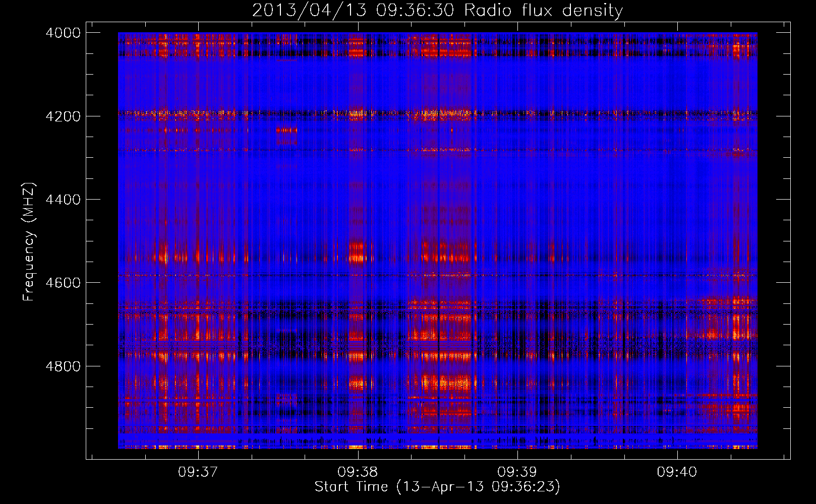Click the 4000 frequency tick label
The height and width of the screenshot is (504, 816).
click(x=63, y=33)
